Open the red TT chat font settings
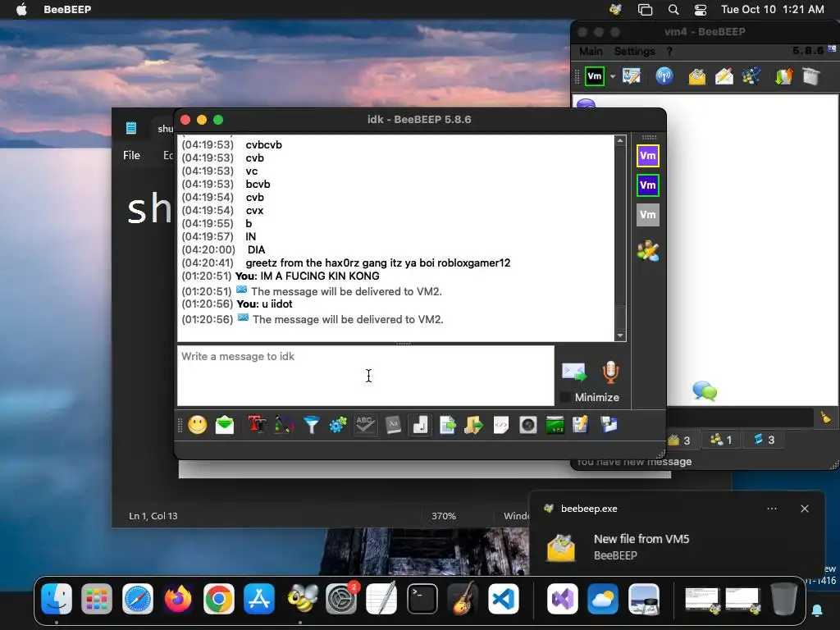 coord(257,425)
